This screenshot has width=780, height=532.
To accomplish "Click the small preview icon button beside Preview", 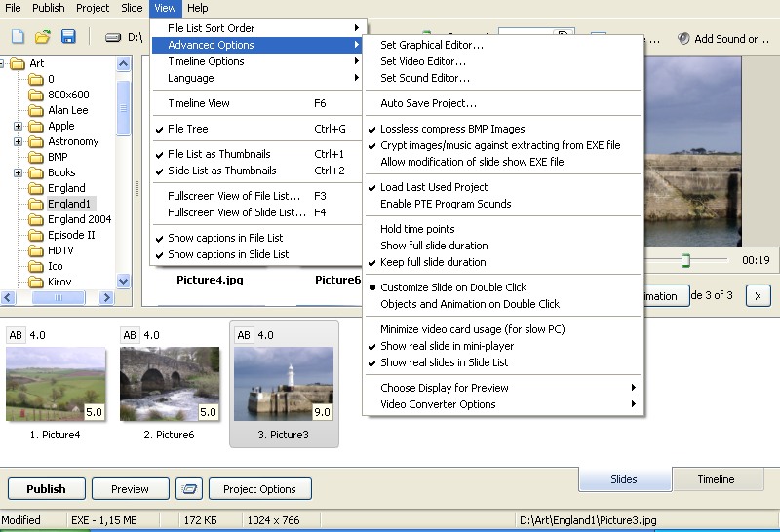I will [192, 489].
